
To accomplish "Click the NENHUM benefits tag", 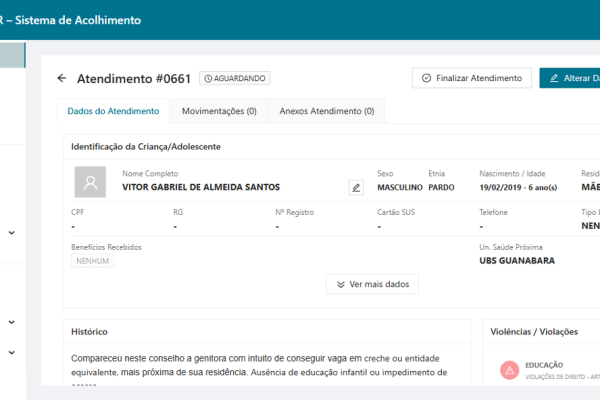I will click(x=93, y=261).
